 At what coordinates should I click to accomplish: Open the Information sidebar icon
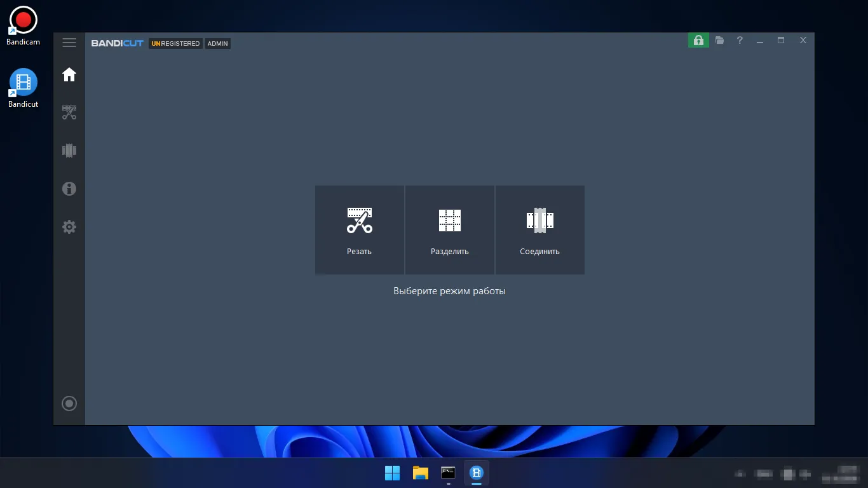point(69,189)
